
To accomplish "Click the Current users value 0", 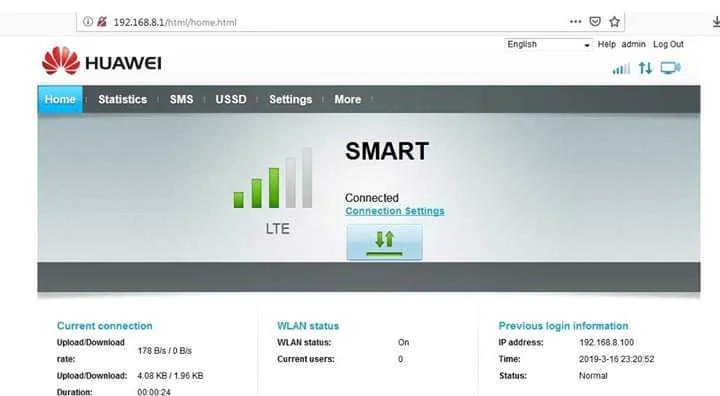I will pyautogui.click(x=400, y=359).
